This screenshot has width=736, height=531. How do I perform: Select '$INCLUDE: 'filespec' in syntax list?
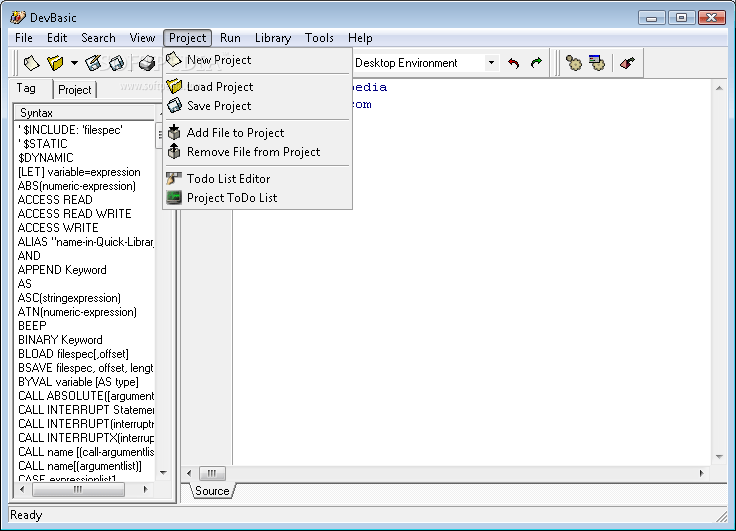70,130
